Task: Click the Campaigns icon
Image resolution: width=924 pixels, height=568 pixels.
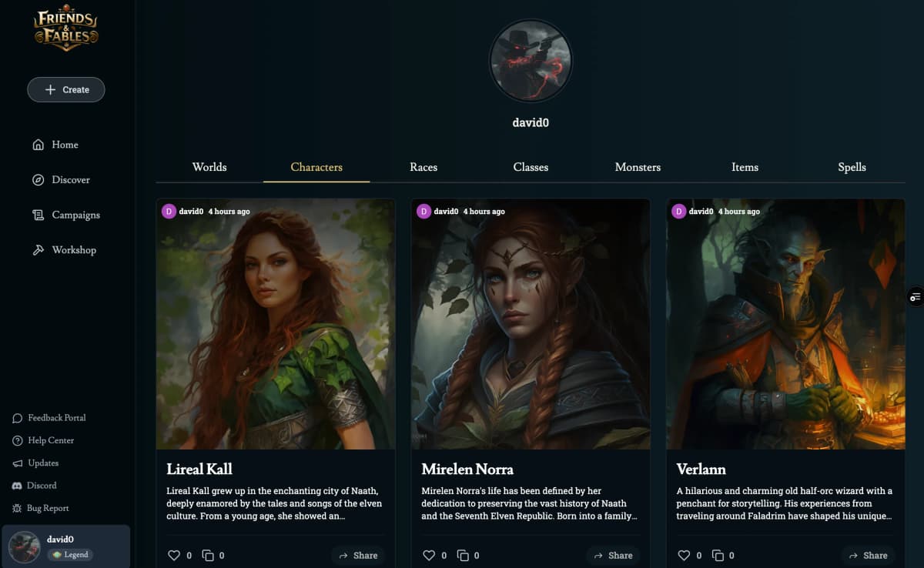Action: pos(38,216)
